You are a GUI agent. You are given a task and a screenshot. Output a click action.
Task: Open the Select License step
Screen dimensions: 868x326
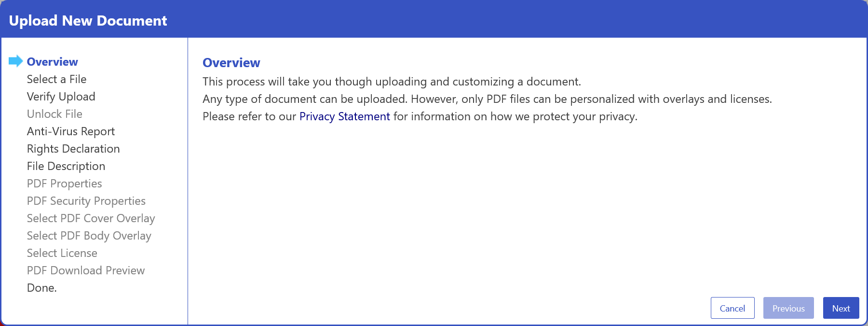62,253
